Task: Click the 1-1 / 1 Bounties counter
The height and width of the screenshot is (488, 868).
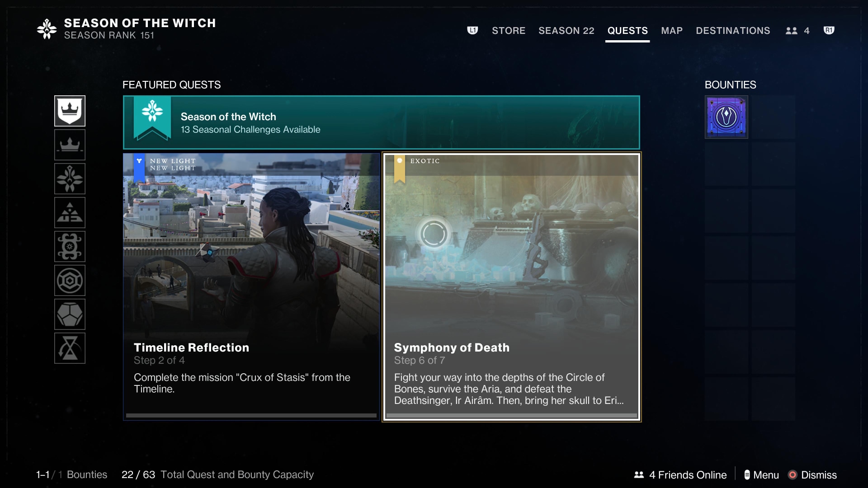Action: (71, 474)
